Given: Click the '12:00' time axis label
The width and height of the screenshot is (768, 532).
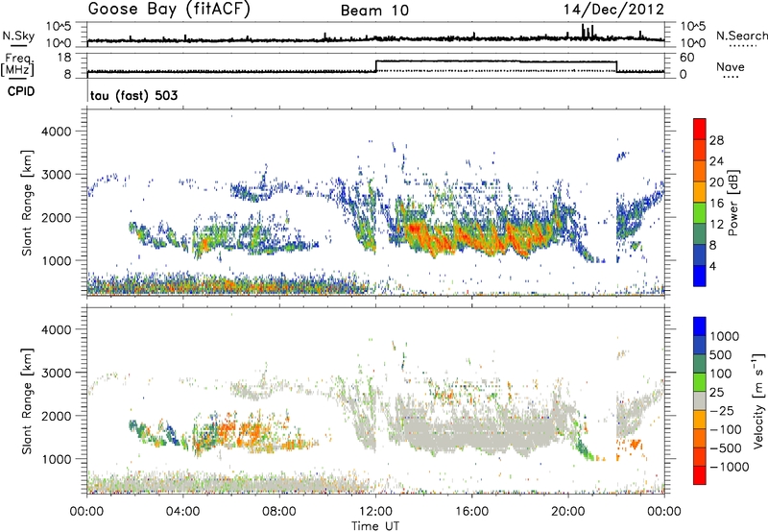Looking at the screenshot, I should pos(375,512).
